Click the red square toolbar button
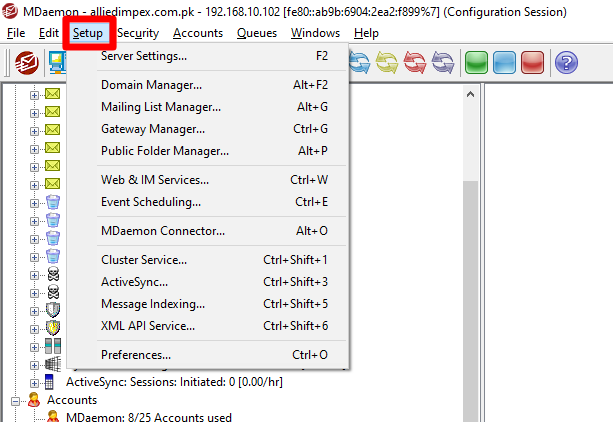 click(x=532, y=63)
